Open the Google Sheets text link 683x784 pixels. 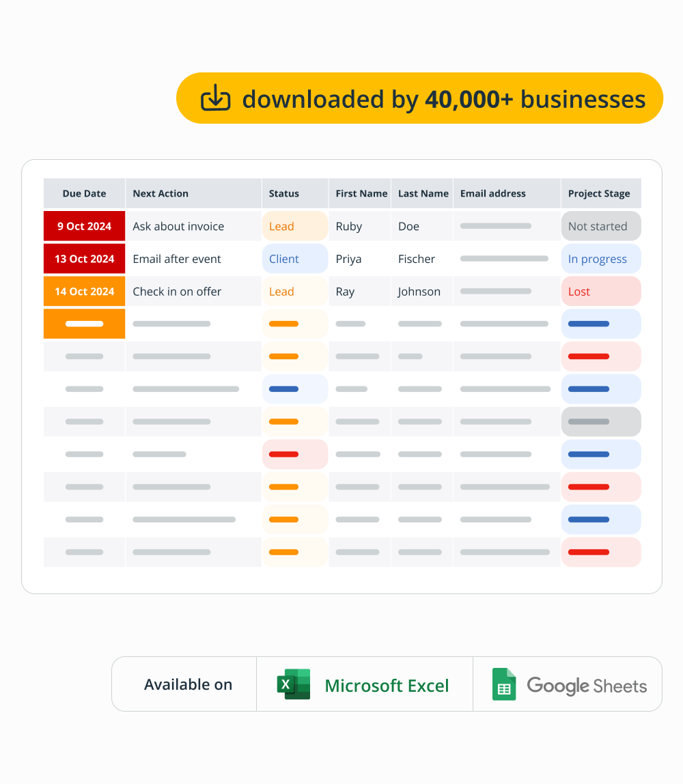click(x=587, y=686)
